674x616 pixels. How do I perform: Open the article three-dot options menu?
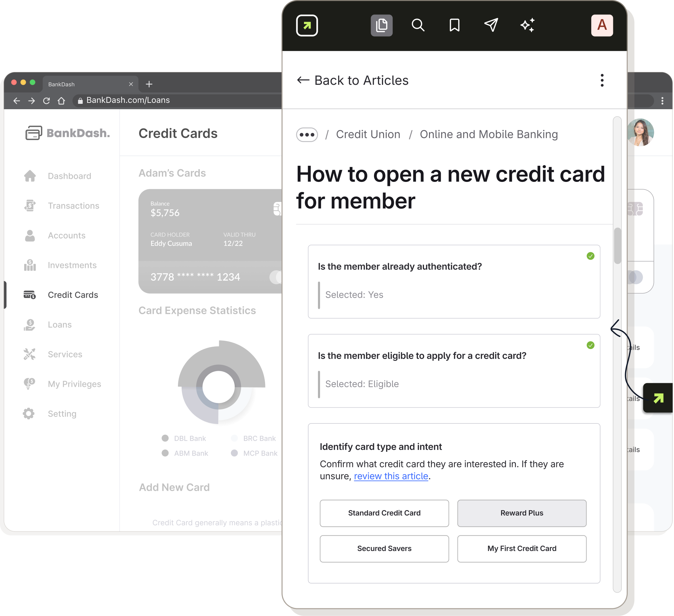pos(602,80)
